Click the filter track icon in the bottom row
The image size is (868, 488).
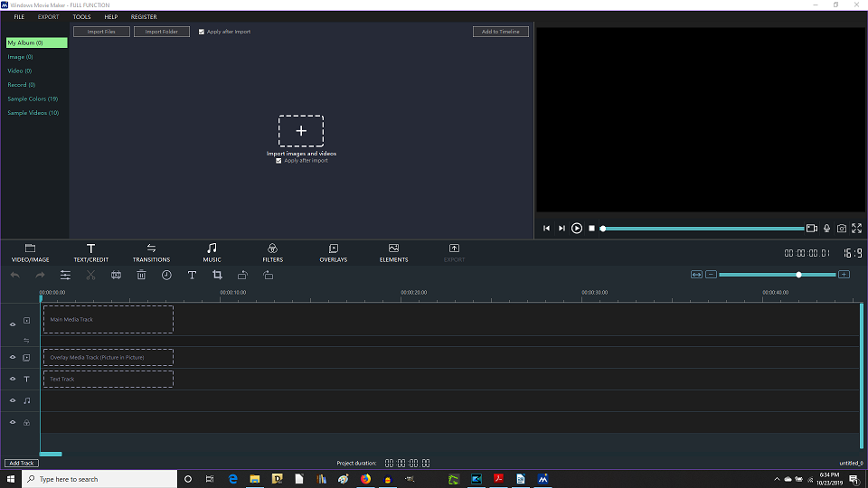point(26,422)
